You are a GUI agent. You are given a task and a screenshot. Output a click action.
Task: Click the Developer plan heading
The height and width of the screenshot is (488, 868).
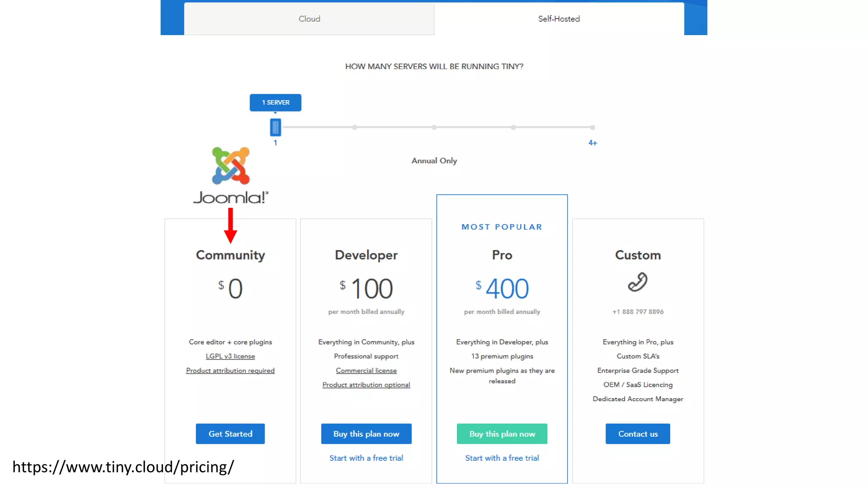tap(366, 255)
